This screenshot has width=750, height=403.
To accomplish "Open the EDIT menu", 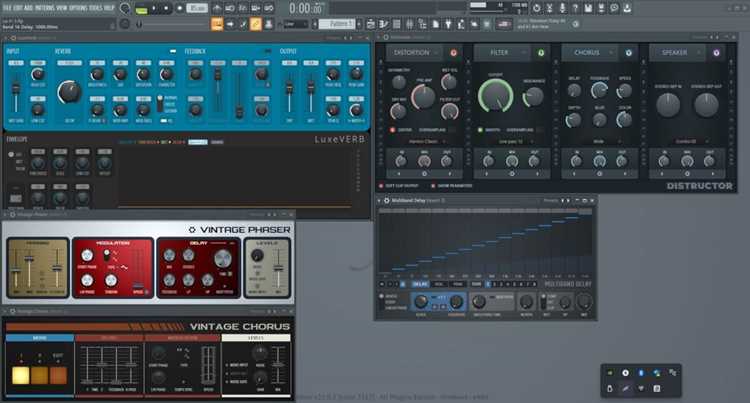I will [18, 8].
